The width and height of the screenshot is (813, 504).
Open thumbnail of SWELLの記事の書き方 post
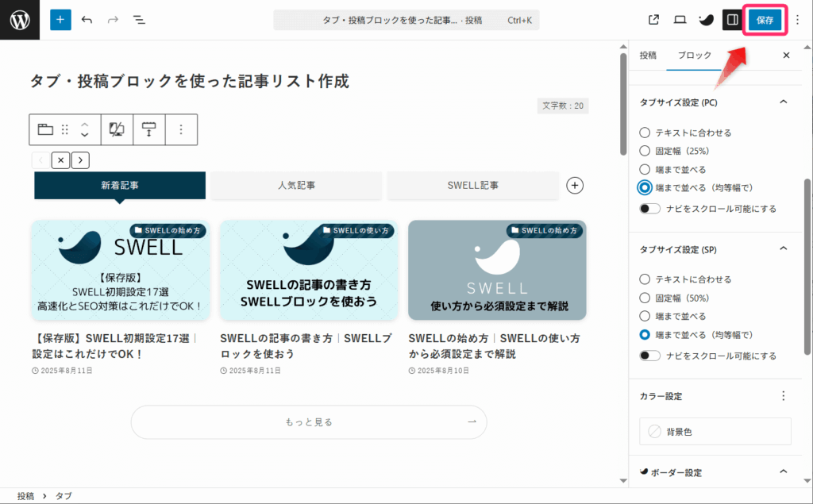point(309,270)
